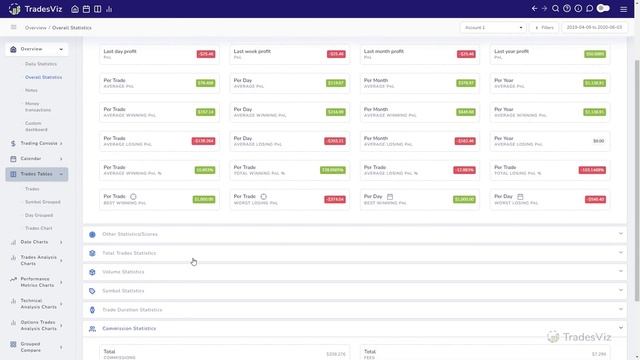Toggle the dark mode switch
The height and width of the screenshot is (360, 640).
(603, 8)
